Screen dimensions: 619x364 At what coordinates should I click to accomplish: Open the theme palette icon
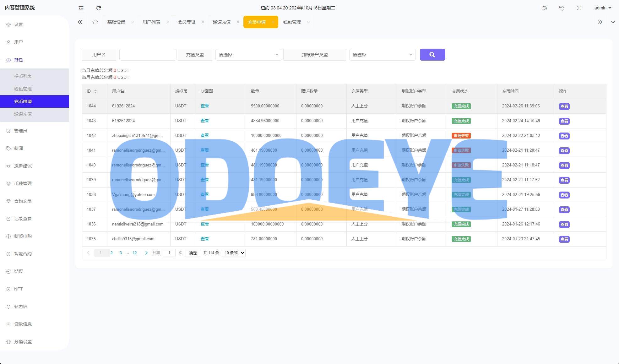[x=544, y=8]
